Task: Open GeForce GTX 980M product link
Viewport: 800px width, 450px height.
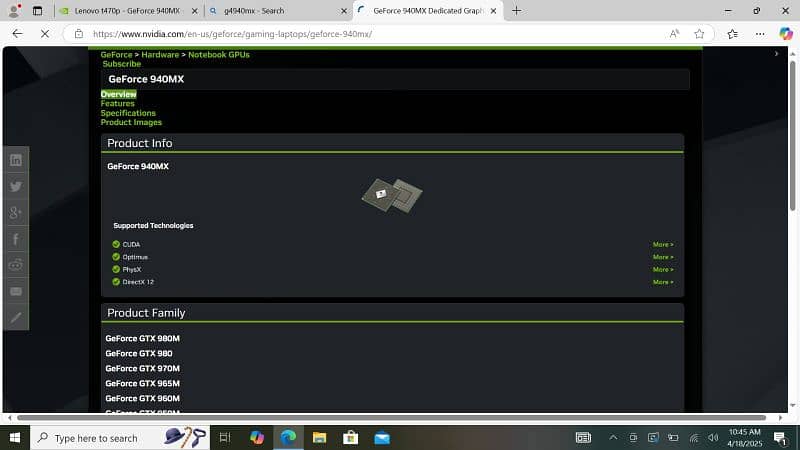Action: pos(142,338)
